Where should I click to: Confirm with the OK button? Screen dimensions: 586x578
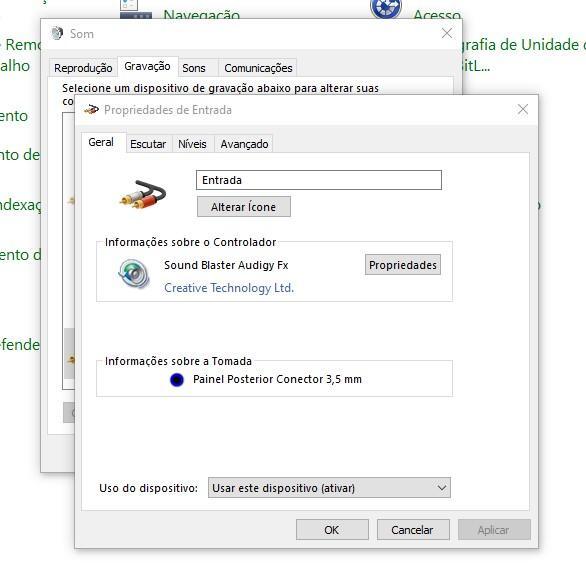[x=332, y=529]
